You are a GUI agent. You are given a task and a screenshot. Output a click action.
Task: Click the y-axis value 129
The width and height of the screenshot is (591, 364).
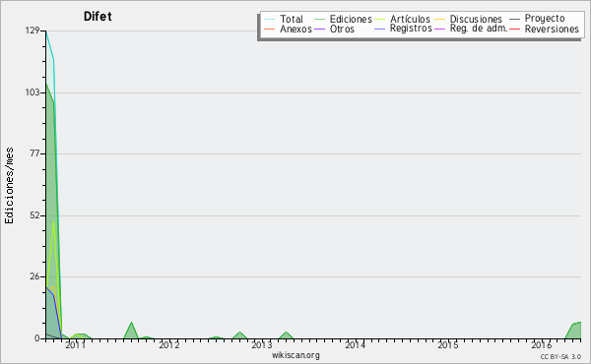[x=33, y=30]
